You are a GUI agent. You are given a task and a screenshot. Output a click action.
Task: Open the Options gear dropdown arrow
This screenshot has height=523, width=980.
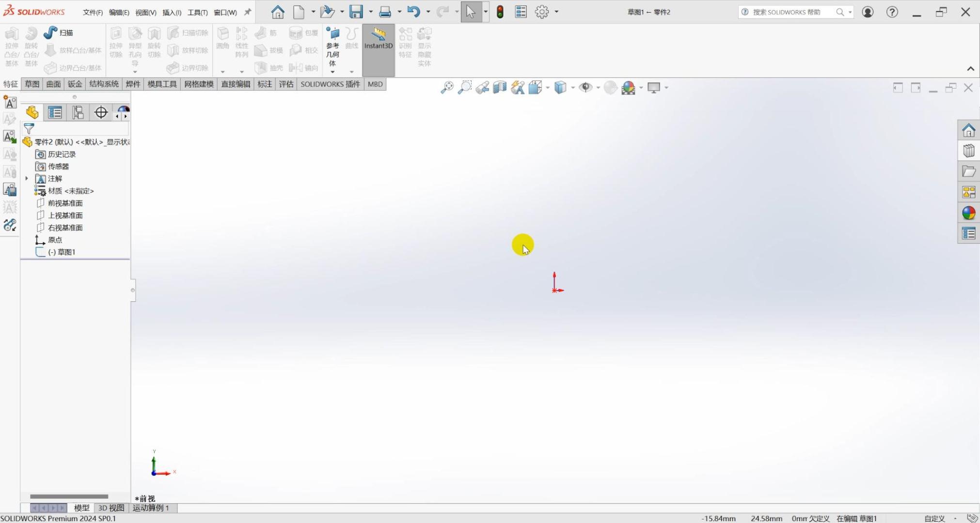tap(556, 12)
